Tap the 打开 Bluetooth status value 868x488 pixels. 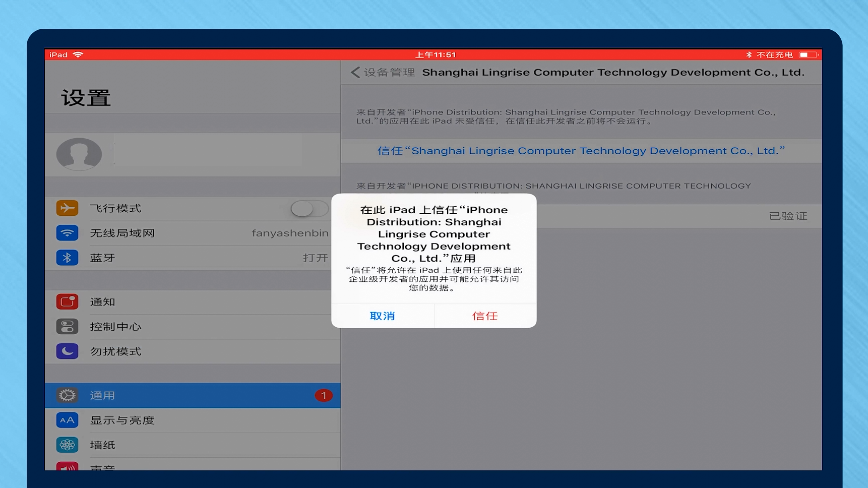[x=316, y=258]
